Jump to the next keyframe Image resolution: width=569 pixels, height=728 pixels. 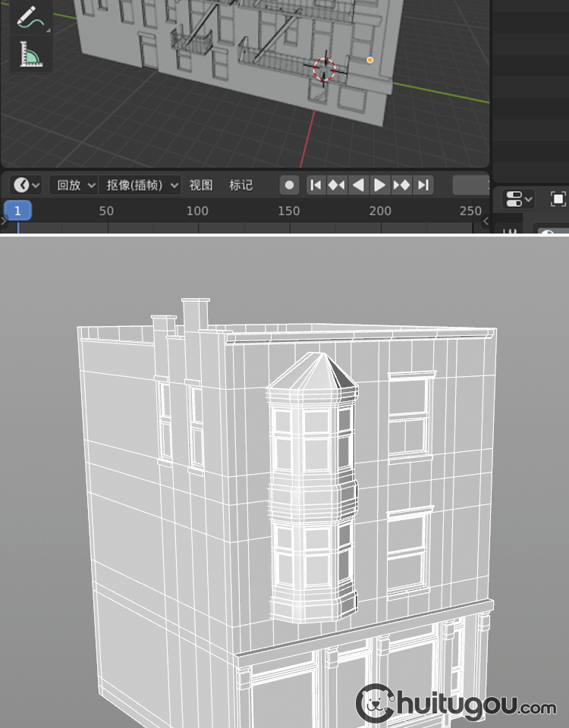401,185
